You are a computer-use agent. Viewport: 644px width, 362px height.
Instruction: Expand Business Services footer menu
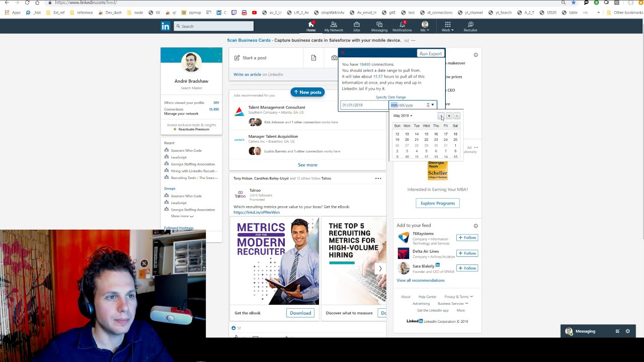[x=453, y=304]
